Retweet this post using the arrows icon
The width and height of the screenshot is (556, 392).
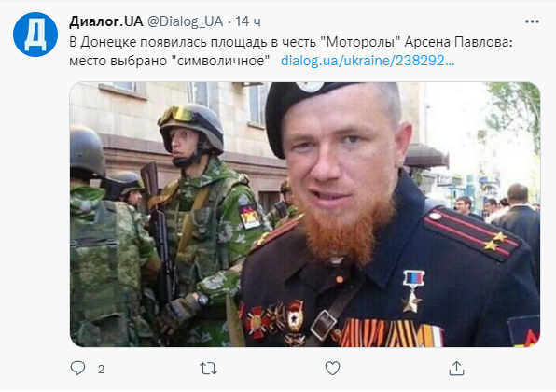click(209, 369)
